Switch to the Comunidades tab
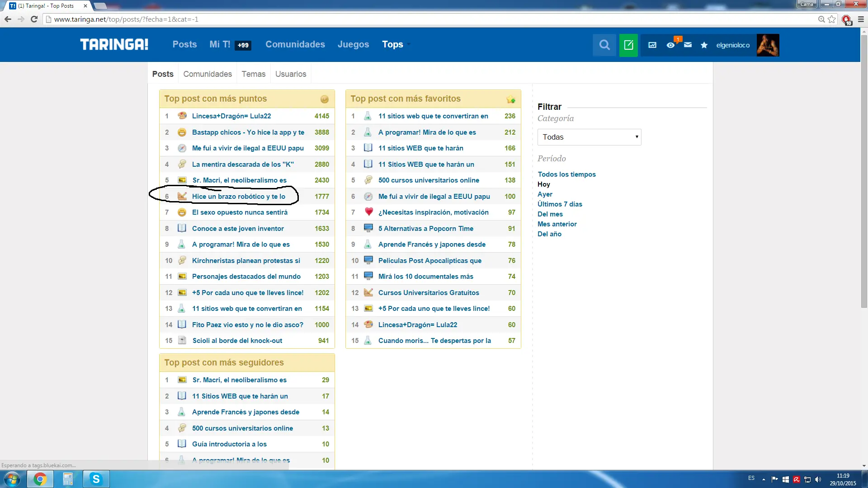The height and width of the screenshot is (488, 868). tap(208, 74)
